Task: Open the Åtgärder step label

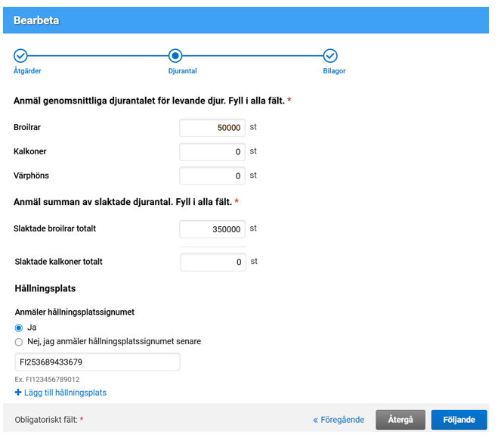Action: [27, 71]
